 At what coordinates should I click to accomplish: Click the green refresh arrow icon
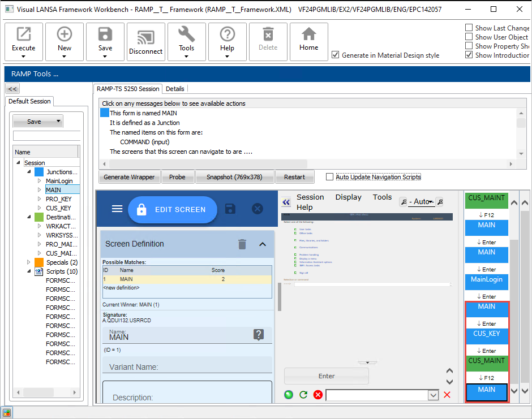click(303, 395)
